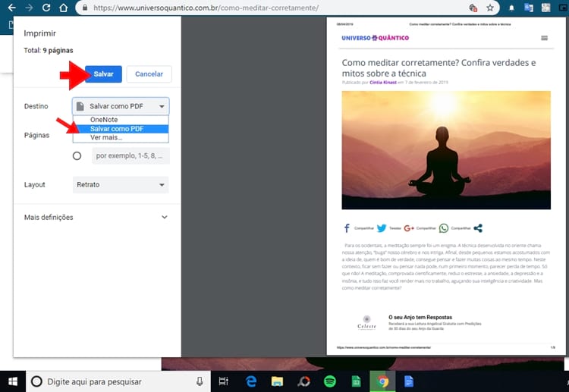Click the WhatsApp share icon in preview

pyautogui.click(x=444, y=227)
